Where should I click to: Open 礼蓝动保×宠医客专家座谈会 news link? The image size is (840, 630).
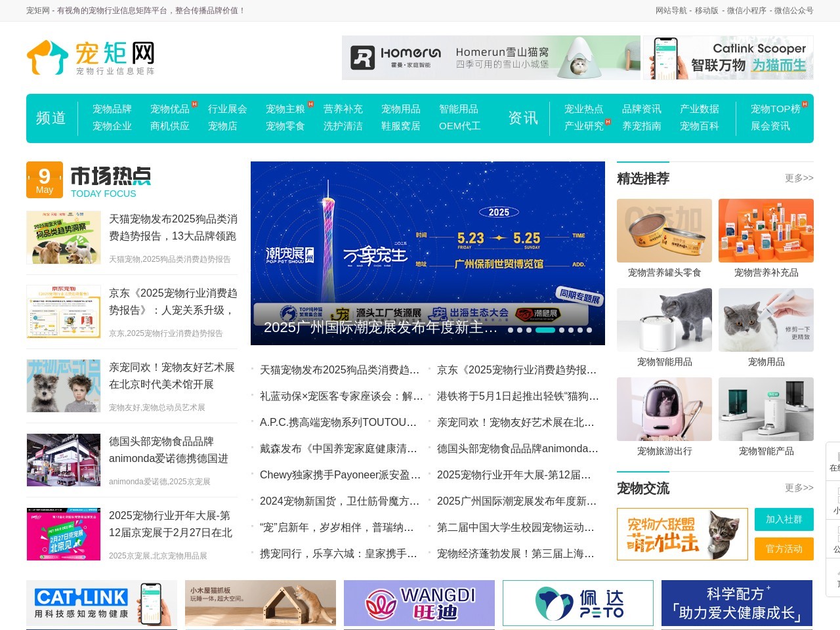341,396
